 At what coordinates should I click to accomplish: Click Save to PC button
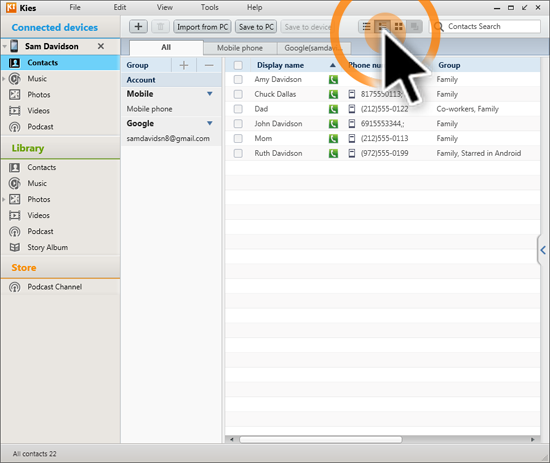[x=256, y=27]
